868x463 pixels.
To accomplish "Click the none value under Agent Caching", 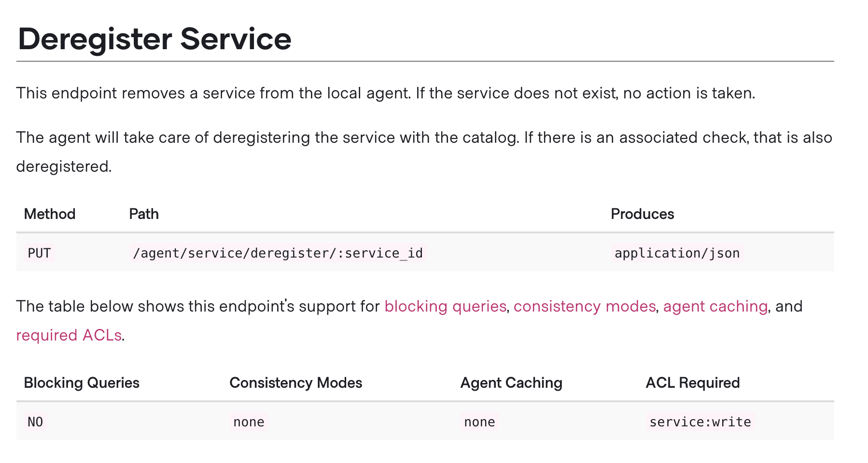I will pos(479,422).
